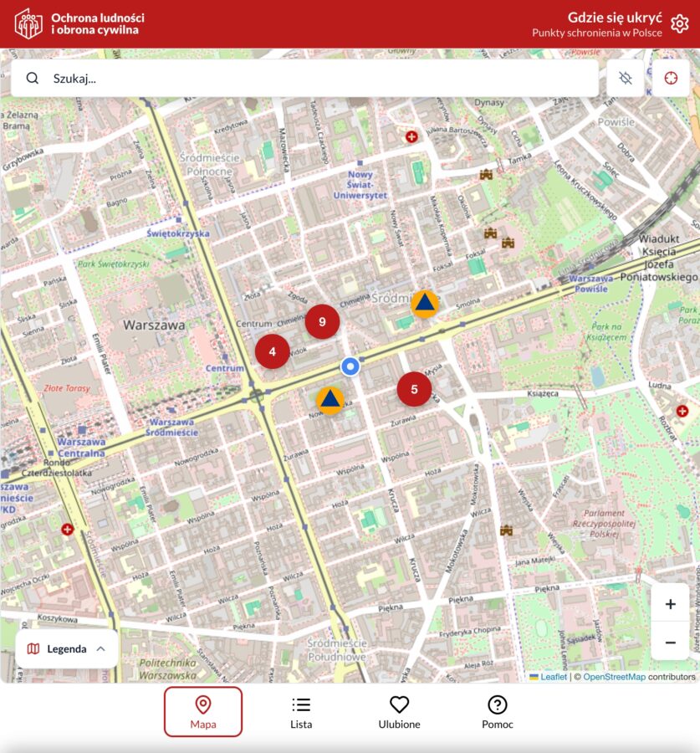Zoom in with the plus button
This screenshot has width=700, height=753.
click(670, 602)
